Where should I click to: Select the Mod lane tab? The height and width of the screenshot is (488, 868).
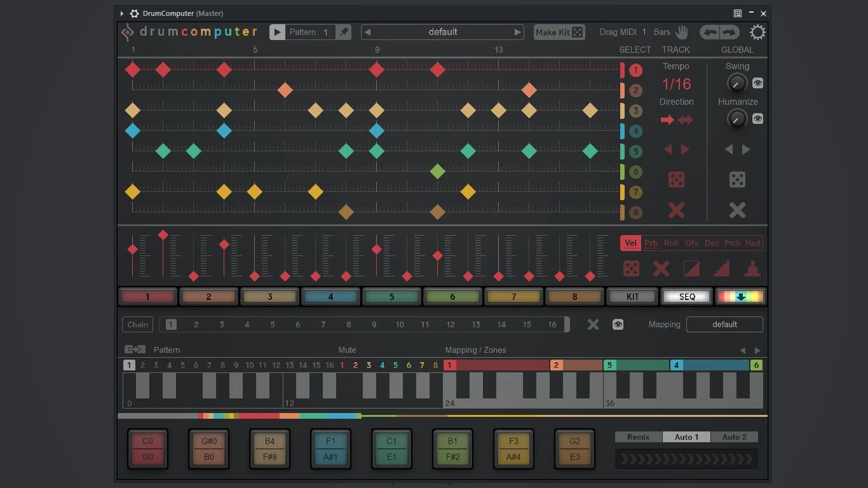coord(753,243)
